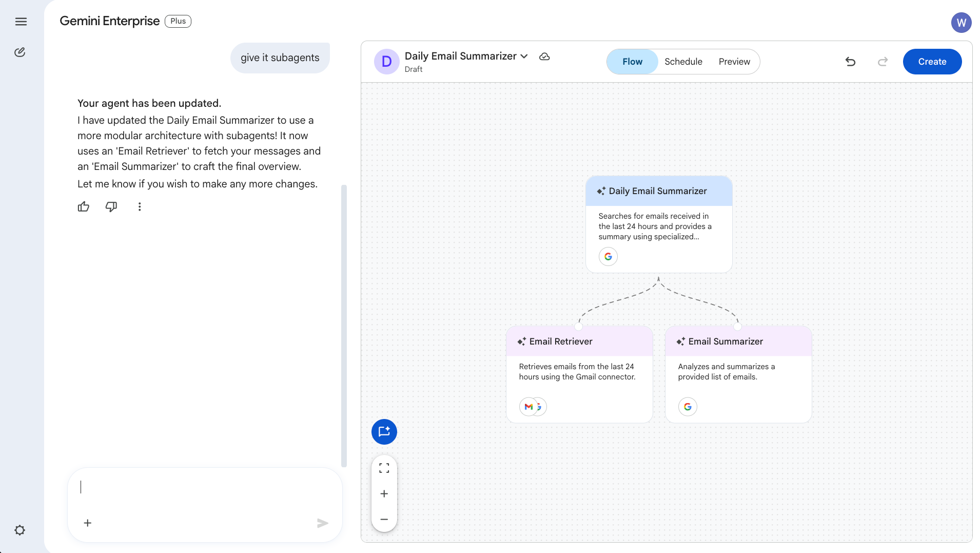
Task: Click 'Retrieves emails from the last 24 hours' description
Action: [577, 372]
